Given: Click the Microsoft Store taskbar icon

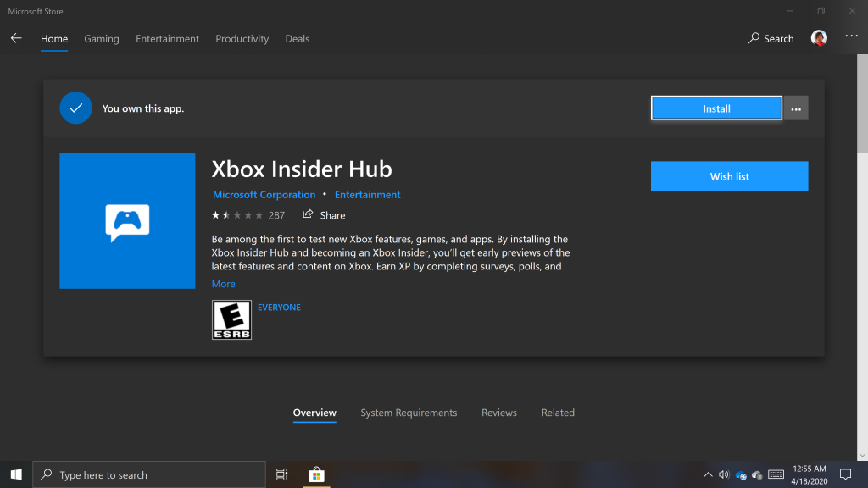Looking at the screenshot, I should pos(316,474).
